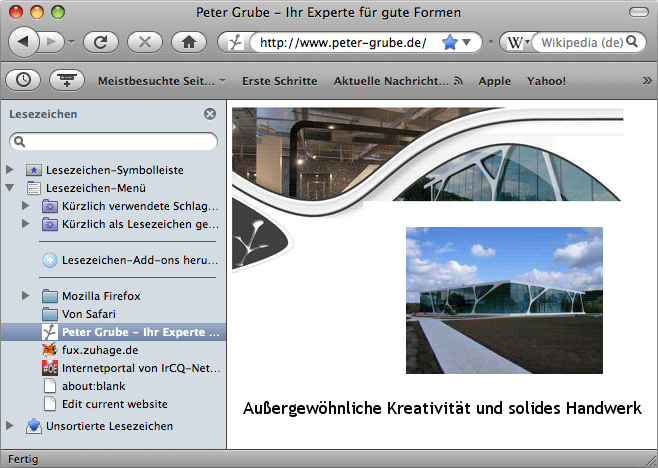Screen dimensions: 658x468
Task: Expand the Kürzlich verwendete Schlagwörter triangle
Action: tap(26, 206)
